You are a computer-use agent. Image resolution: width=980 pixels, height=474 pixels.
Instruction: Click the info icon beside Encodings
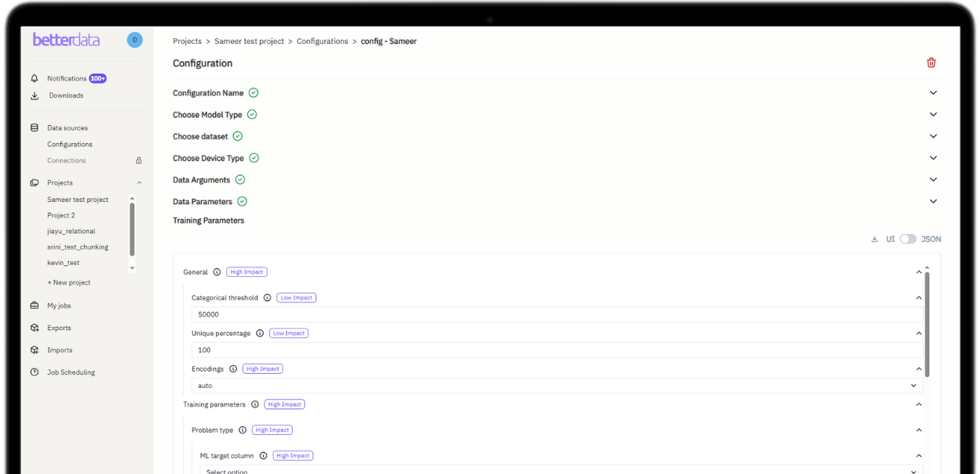click(x=233, y=368)
